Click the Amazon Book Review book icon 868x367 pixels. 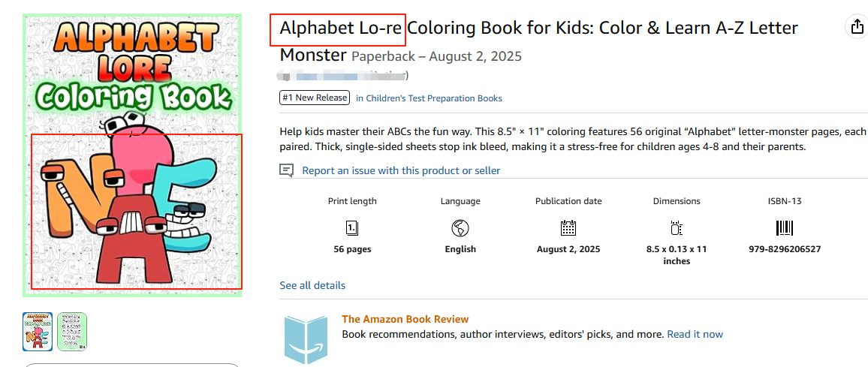point(306,339)
